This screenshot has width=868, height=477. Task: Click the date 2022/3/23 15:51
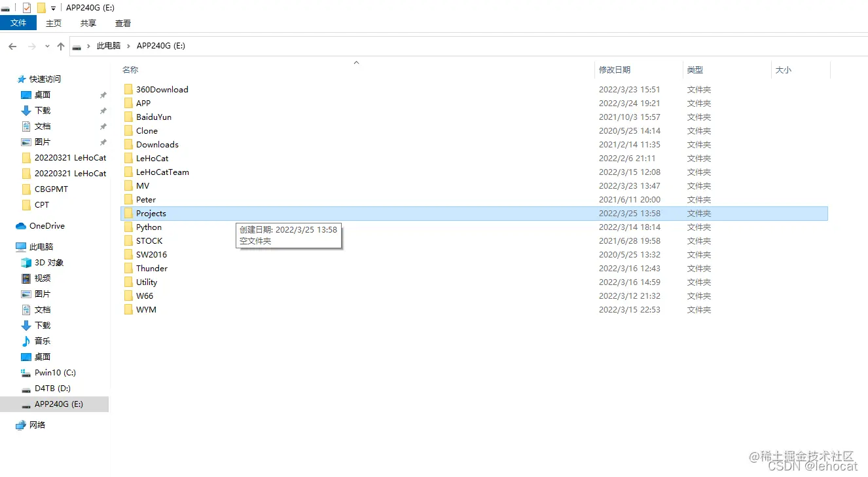629,89
